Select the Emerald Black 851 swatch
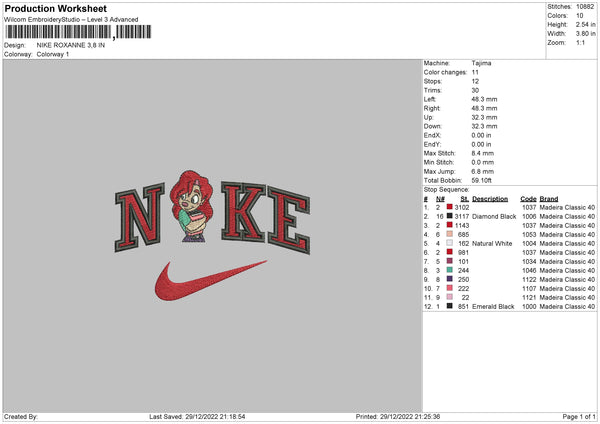The image size is (600, 424). (450, 306)
